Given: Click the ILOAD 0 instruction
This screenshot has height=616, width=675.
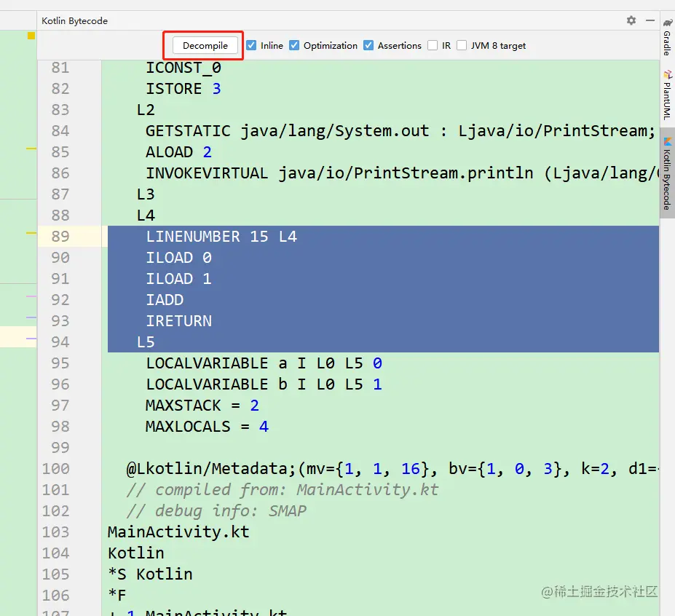Looking at the screenshot, I should [x=178, y=258].
